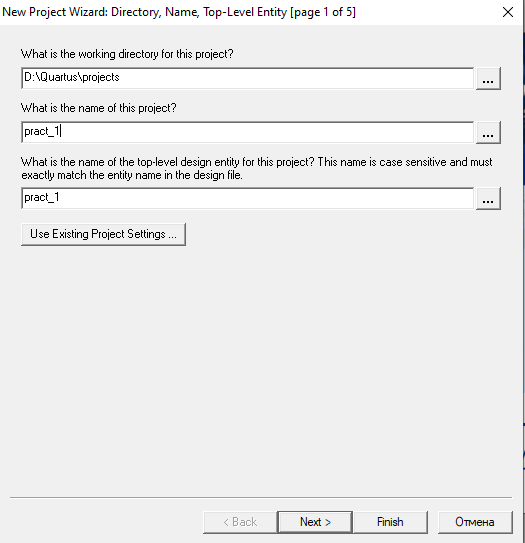Open Use Existing Project Settings
This screenshot has height=543, width=525.
pos(104,234)
